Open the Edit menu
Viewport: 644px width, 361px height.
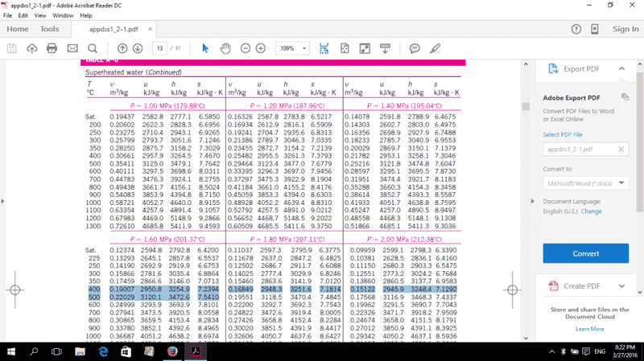click(23, 15)
